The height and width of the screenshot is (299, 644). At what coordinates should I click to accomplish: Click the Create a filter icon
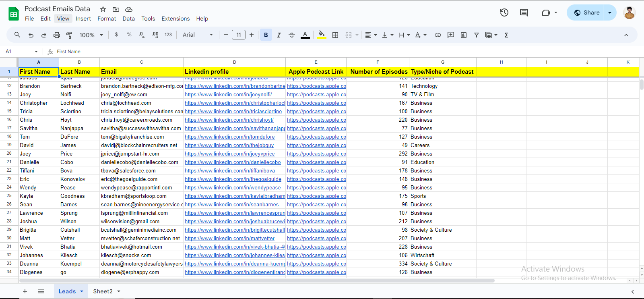click(477, 35)
